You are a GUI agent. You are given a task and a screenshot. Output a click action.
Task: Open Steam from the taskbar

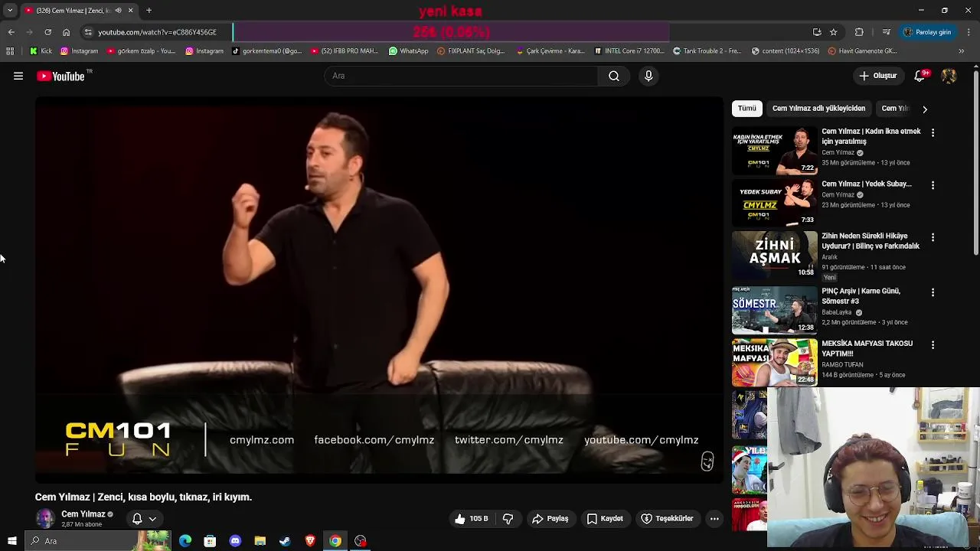pyautogui.click(x=285, y=541)
